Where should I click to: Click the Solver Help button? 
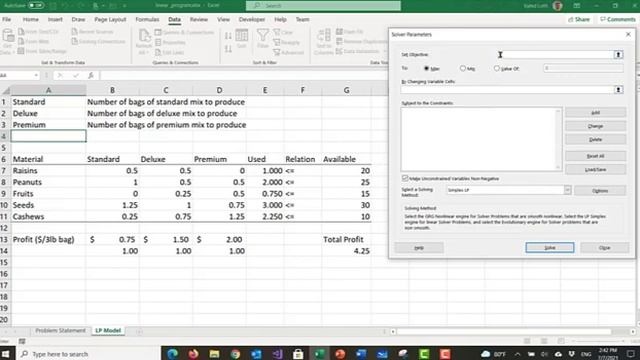(x=419, y=248)
